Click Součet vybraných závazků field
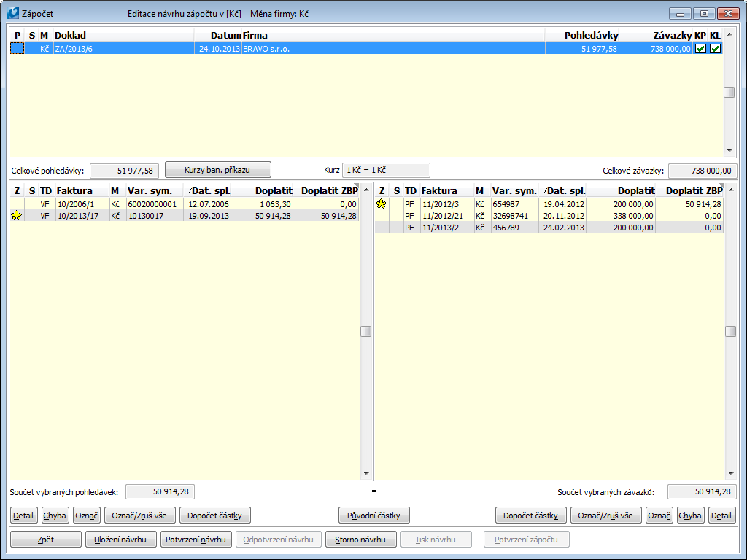The height and width of the screenshot is (560, 747). (x=703, y=491)
